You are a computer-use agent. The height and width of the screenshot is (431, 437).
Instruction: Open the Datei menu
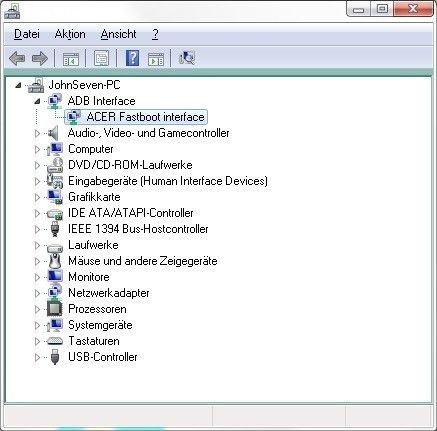click(27, 34)
